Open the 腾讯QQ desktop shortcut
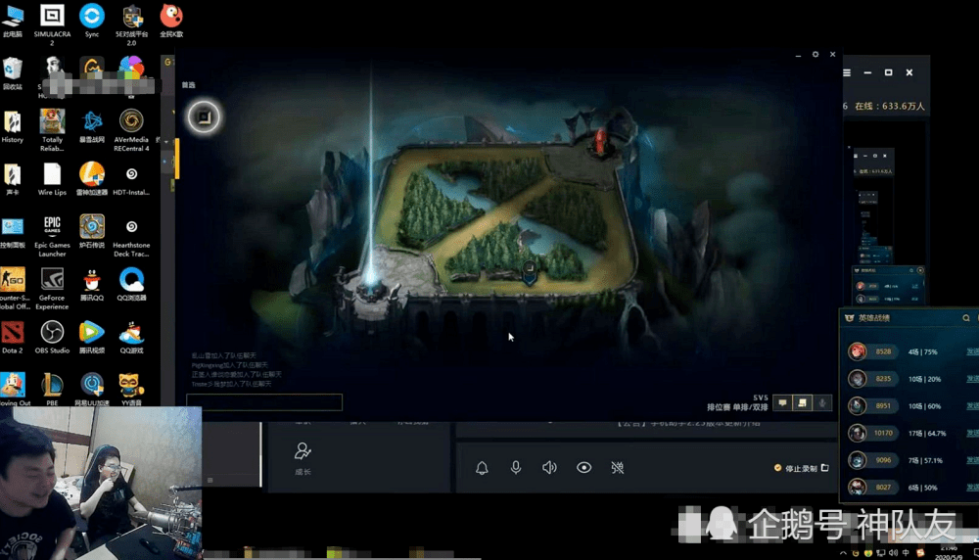 tap(92, 285)
